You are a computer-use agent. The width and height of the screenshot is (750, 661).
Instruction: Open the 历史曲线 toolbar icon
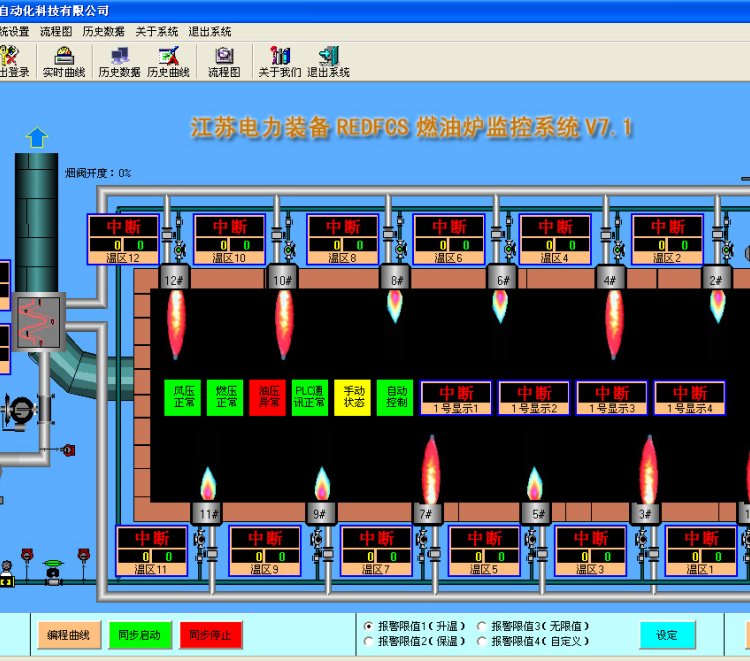point(168,62)
